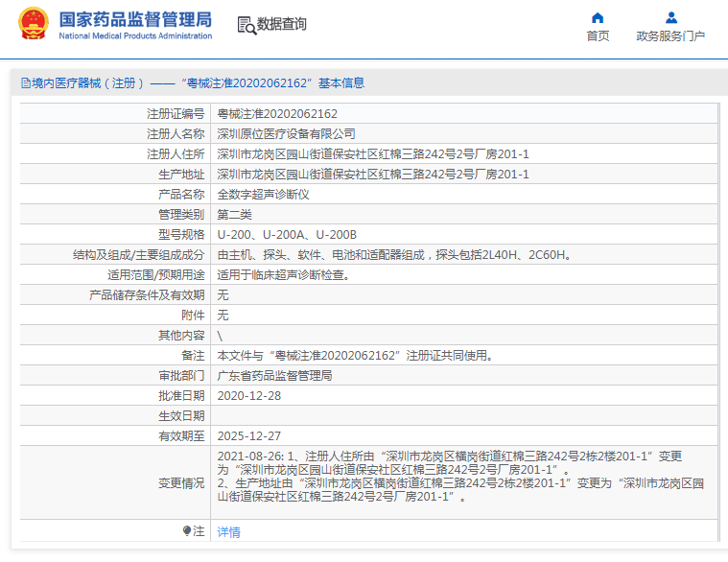Click the expiry date 2025-12-27
This screenshot has width=728, height=562.
[249, 435]
